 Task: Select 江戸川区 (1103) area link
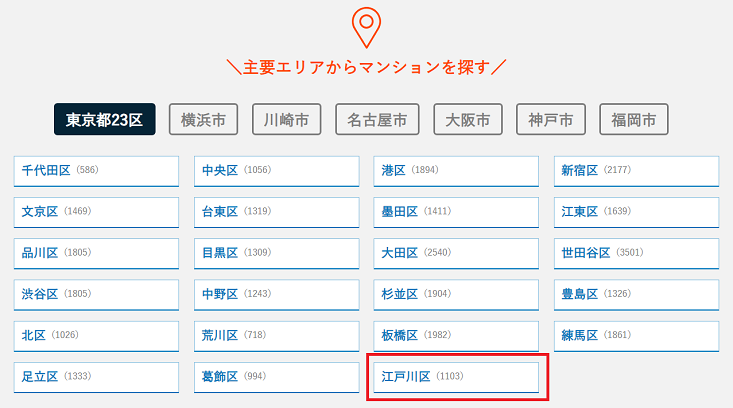(x=456, y=377)
